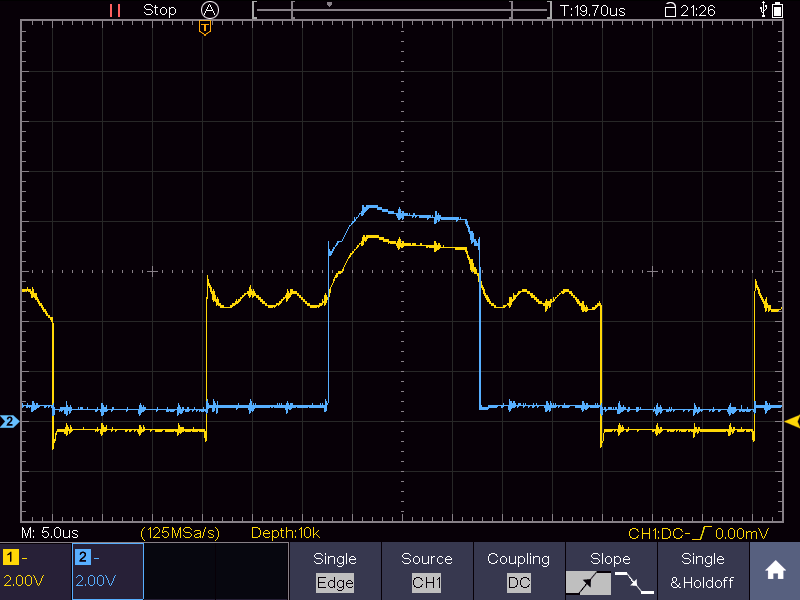Image resolution: width=800 pixels, height=600 pixels.
Task: Click the 21:26 clock readout
Action: tap(697, 10)
